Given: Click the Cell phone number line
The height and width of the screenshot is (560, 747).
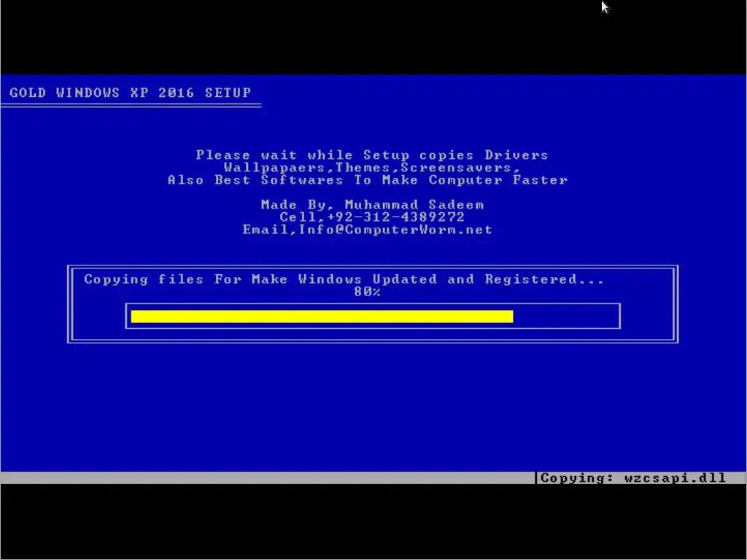Looking at the screenshot, I should tap(372, 217).
